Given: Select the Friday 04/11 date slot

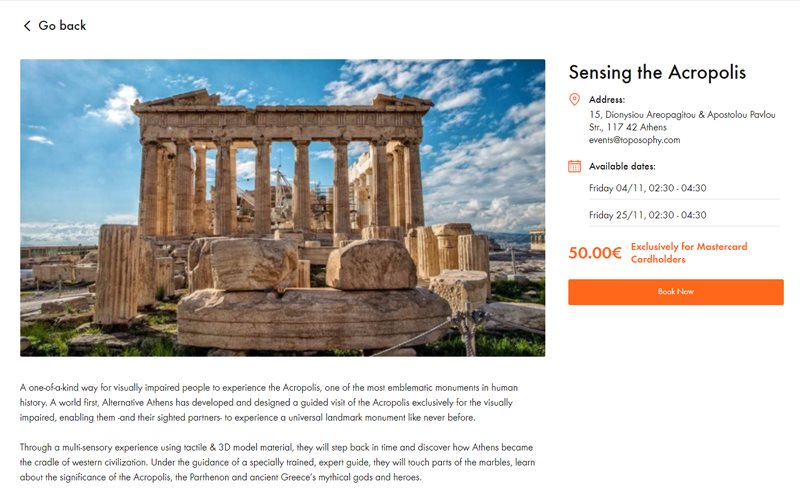Looking at the screenshot, I should click(648, 187).
